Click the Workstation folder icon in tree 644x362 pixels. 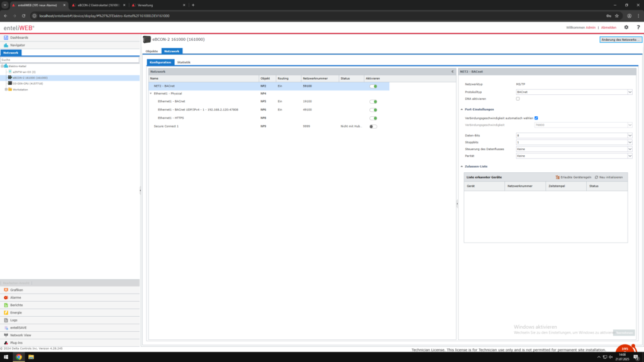(10, 89)
